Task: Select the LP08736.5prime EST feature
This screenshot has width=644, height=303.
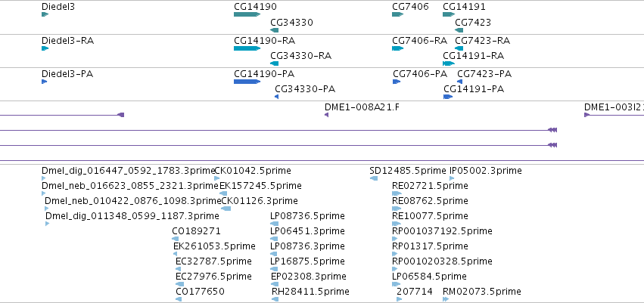Action: (x=275, y=224)
